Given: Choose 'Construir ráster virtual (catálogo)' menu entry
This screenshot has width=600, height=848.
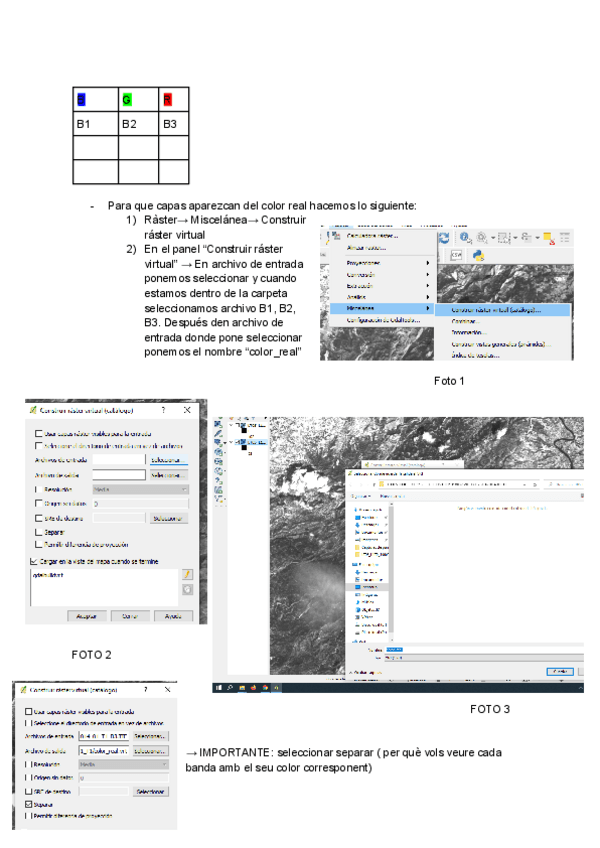Looking at the screenshot, I should click(503, 310).
